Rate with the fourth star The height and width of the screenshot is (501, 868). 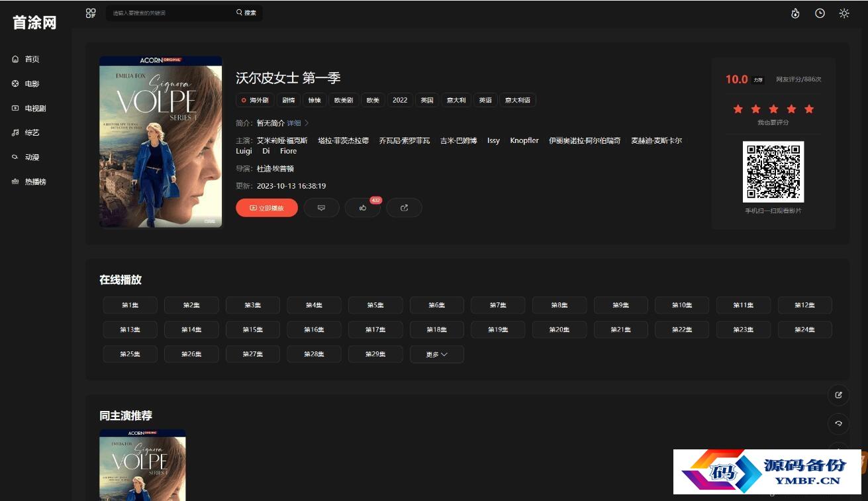pos(791,109)
